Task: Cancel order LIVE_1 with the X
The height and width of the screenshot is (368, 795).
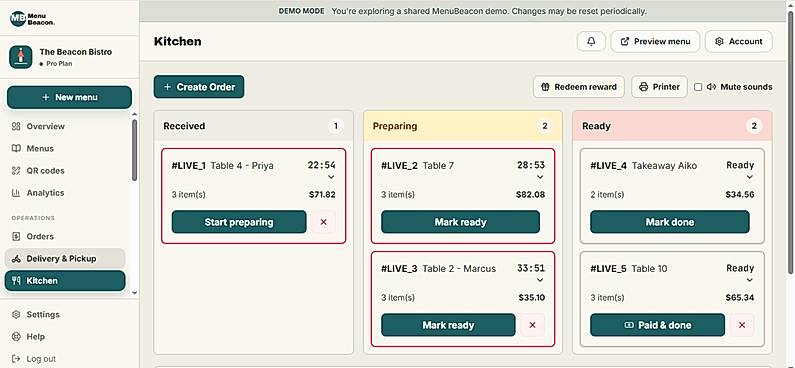Action: pyautogui.click(x=323, y=222)
